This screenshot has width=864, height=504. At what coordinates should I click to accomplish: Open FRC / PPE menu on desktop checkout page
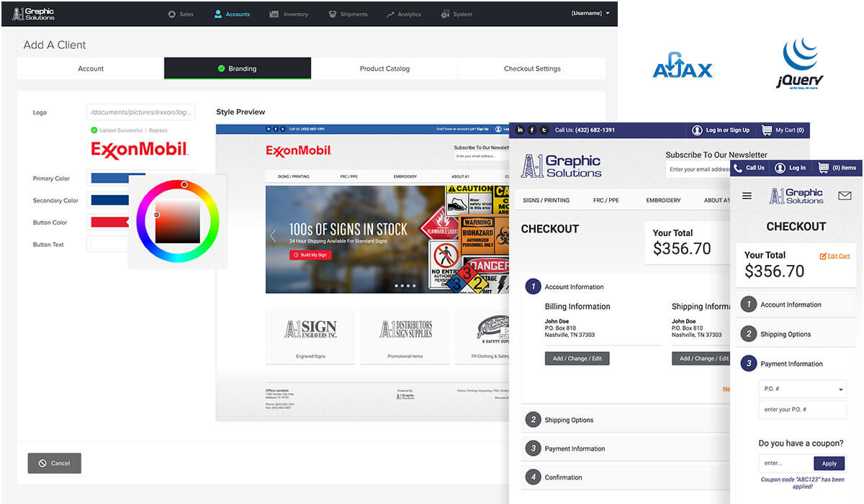pos(606,200)
